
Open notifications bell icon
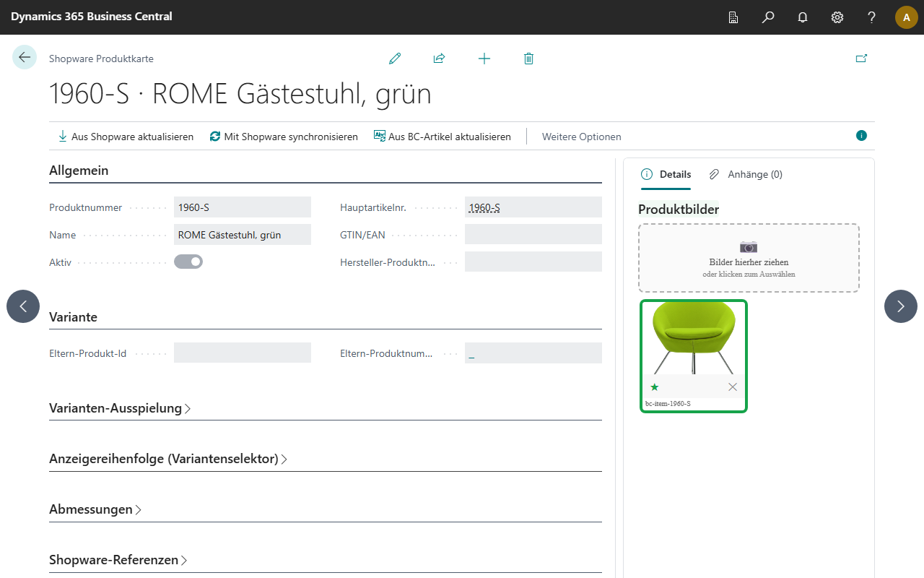[803, 17]
